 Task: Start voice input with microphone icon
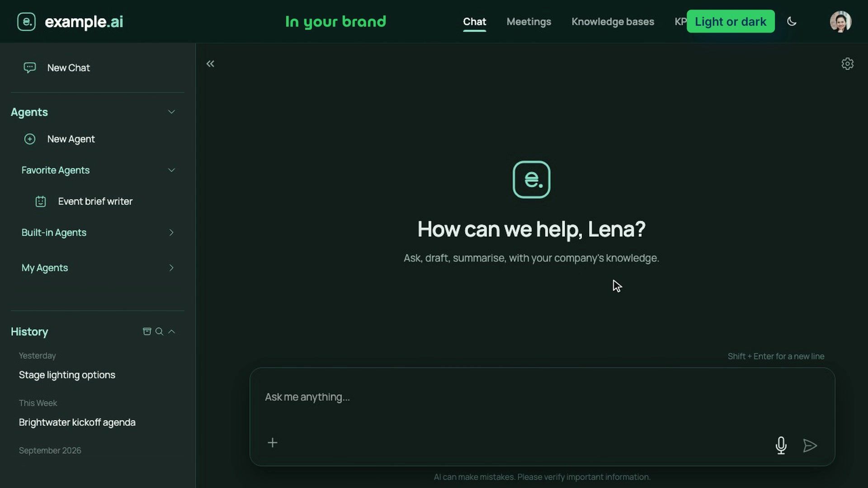tap(781, 446)
